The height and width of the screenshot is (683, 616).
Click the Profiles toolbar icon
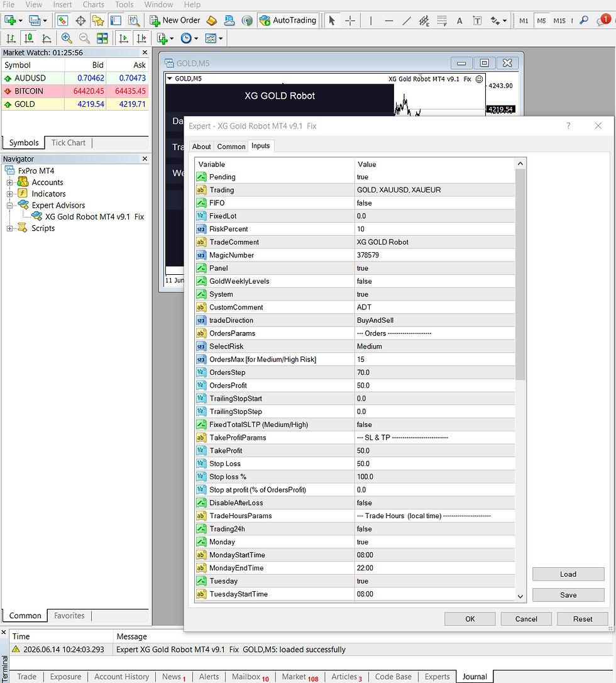click(x=35, y=21)
